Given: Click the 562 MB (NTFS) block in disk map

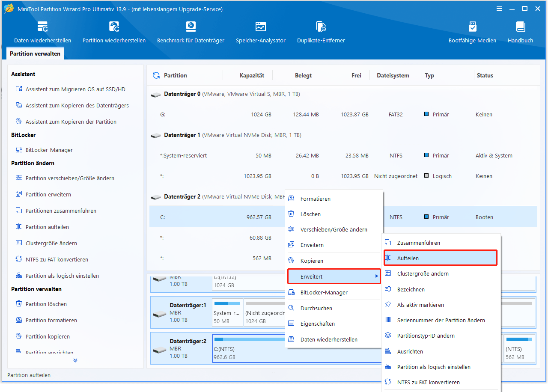Looking at the screenshot, I should 520,349.
